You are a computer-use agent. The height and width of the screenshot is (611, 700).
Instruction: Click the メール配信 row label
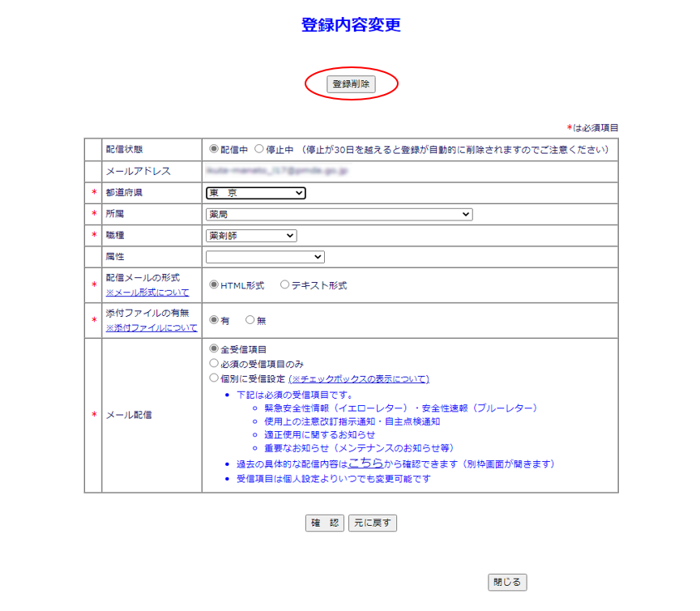[x=129, y=416]
